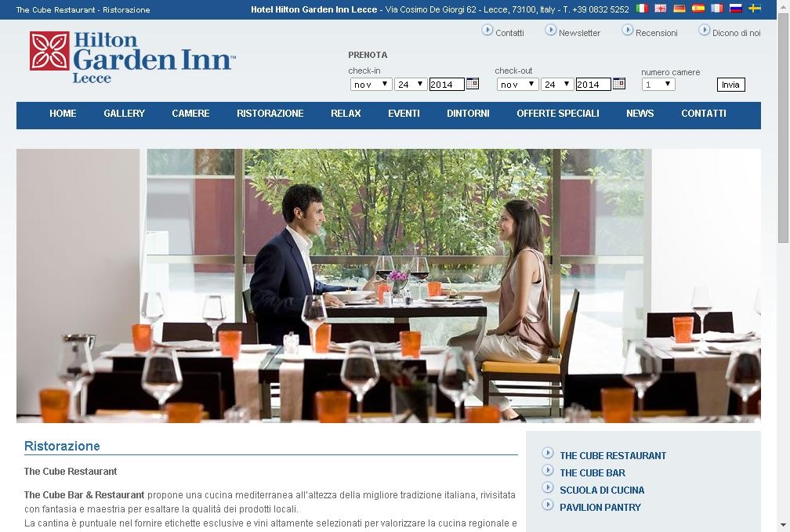This screenshot has width=790, height=532.
Task: Click arrow icon beside Scuola di Cucina
Action: click(548, 487)
